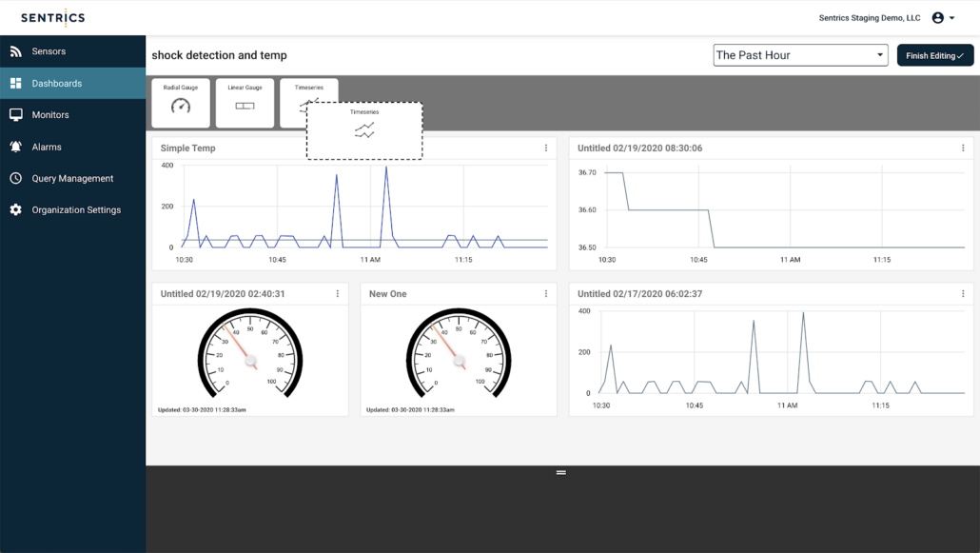Open Query Management in the sidebar

72,178
